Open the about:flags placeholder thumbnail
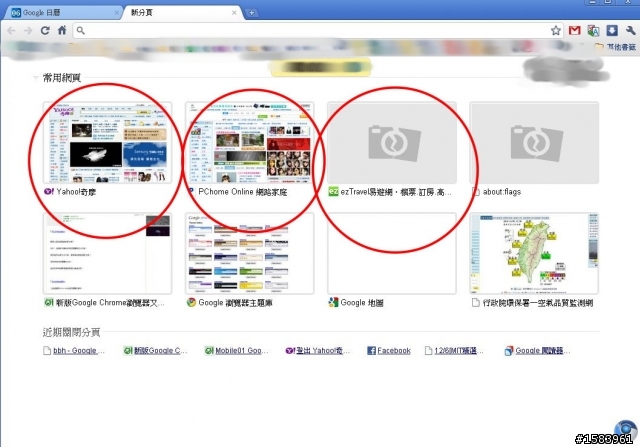This screenshot has height=447, width=640. click(534, 142)
